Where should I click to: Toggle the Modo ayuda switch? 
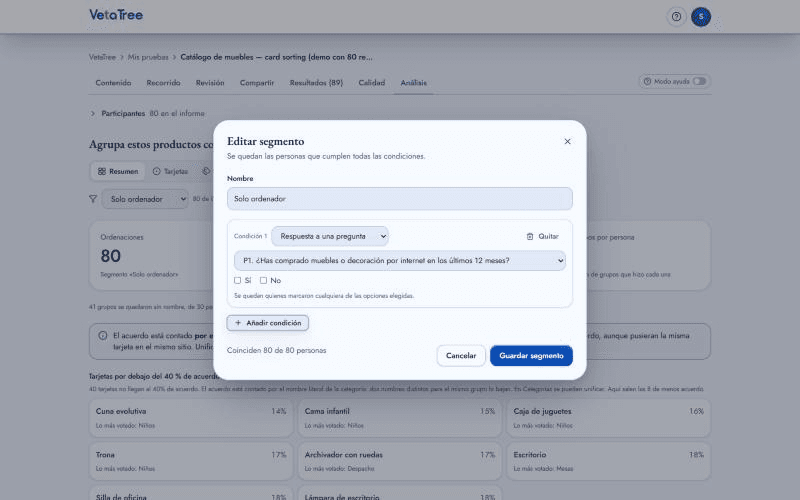coord(699,82)
